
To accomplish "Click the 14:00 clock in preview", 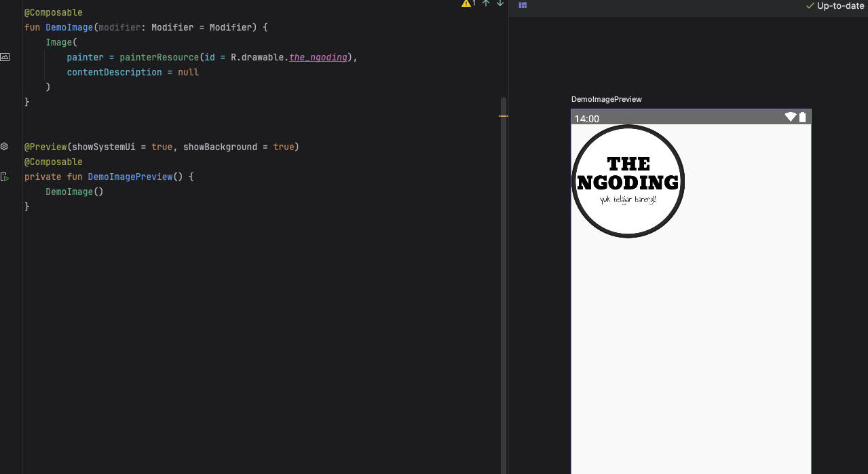I will (x=587, y=119).
